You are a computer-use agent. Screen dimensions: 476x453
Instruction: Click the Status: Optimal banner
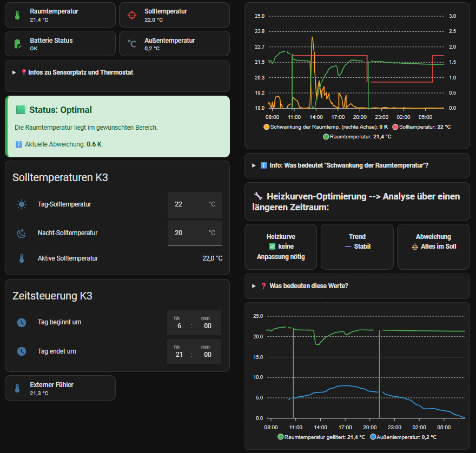(117, 125)
